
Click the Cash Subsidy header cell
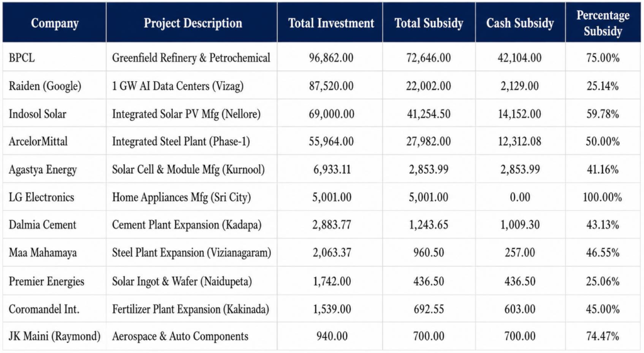point(520,23)
